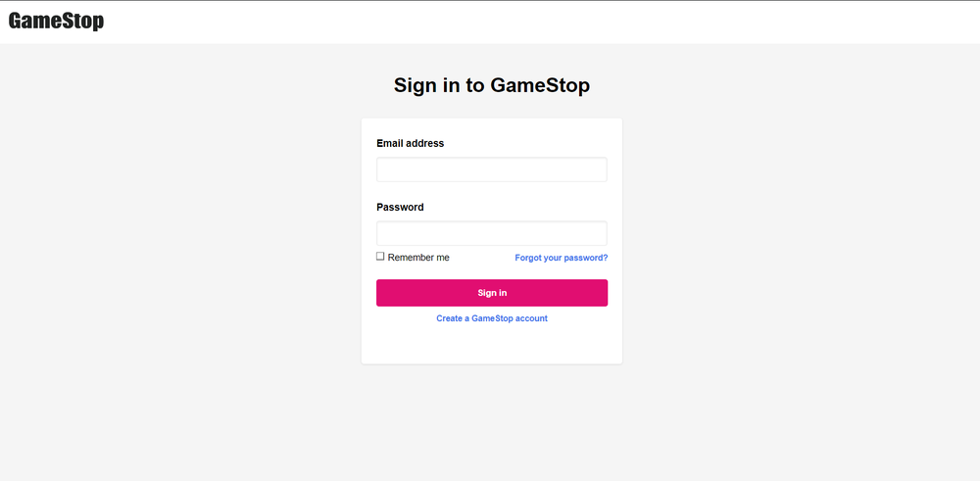The width and height of the screenshot is (980, 481).
Task: Enable the Remember me checkbox
Action: (x=380, y=257)
